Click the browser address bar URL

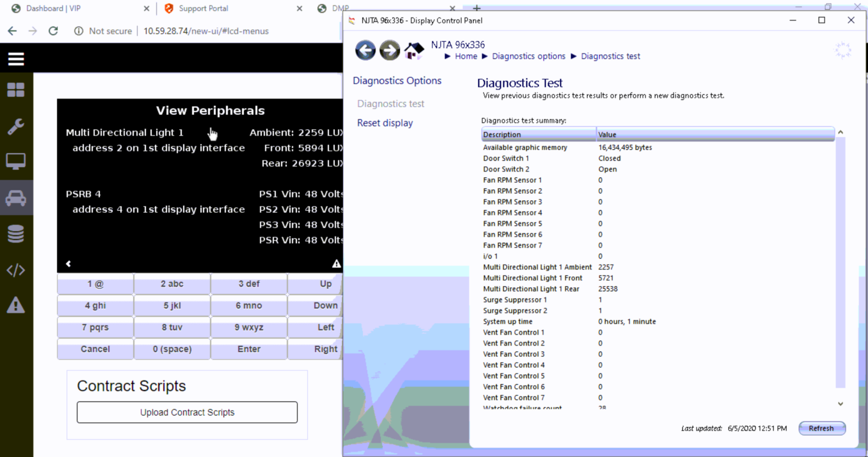(206, 31)
